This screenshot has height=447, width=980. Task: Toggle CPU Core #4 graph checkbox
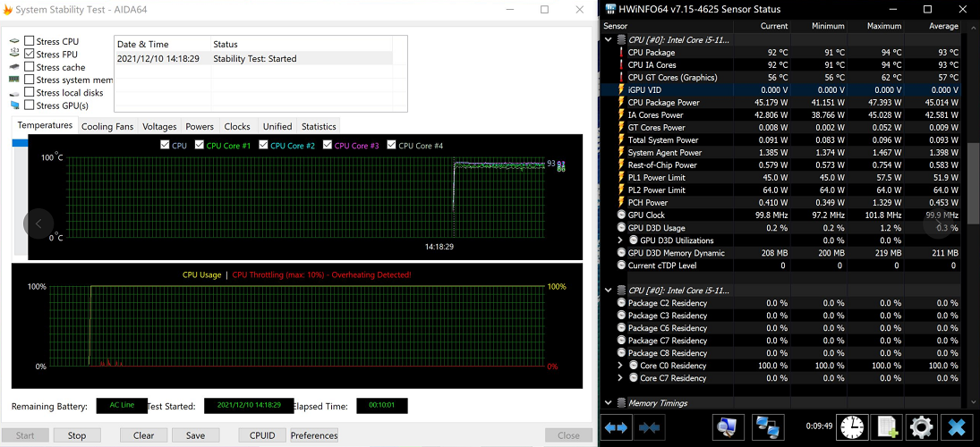click(392, 146)
